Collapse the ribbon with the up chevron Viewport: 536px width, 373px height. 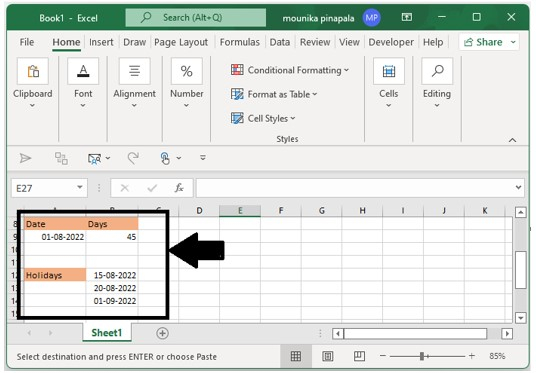tap(512, 140)
